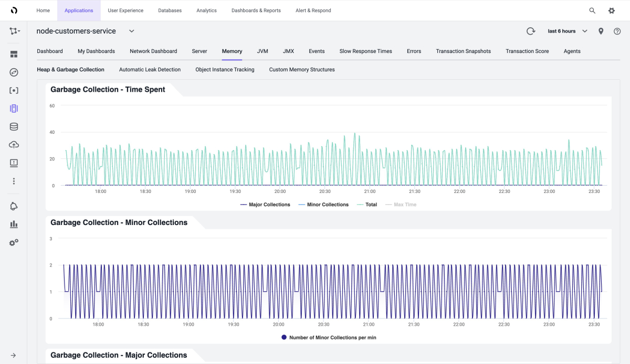Go to Automatic Leak Detection

(x=150, y=70)
